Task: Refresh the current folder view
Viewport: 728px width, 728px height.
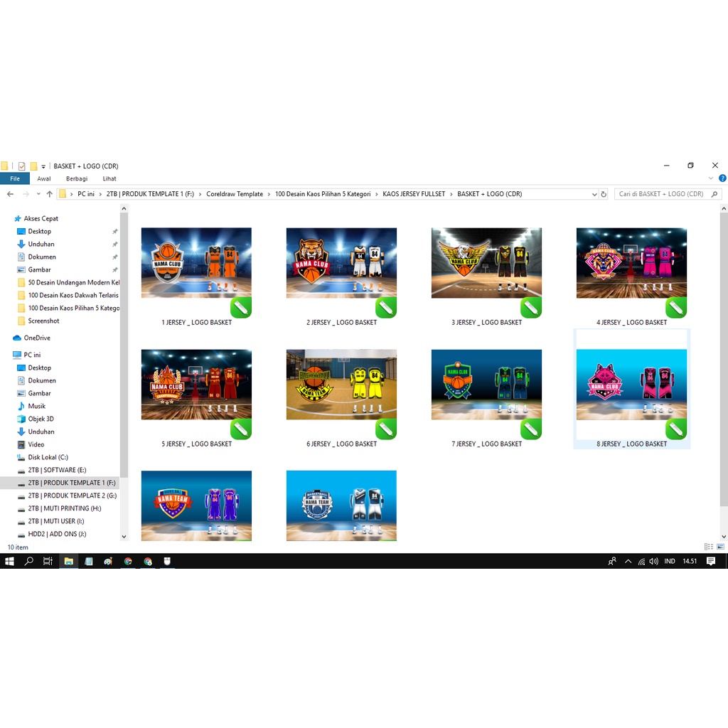Action: 604,194
